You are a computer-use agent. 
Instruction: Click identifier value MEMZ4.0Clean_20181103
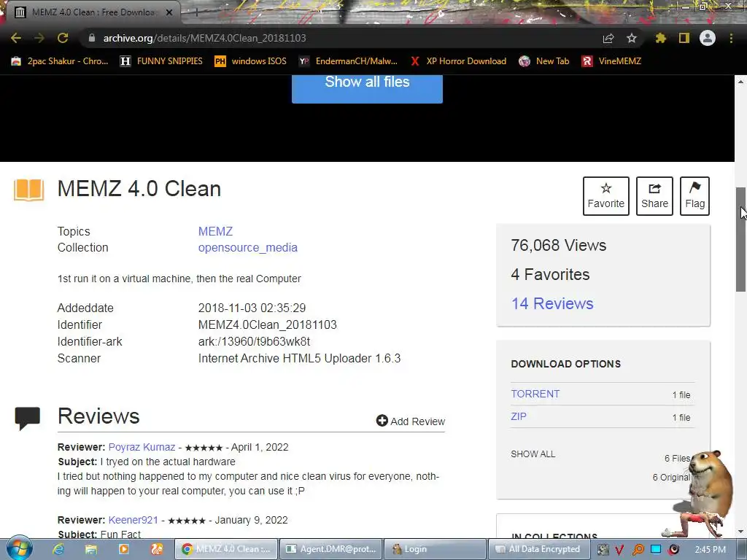pyautogui.click(x=267, y=324)
